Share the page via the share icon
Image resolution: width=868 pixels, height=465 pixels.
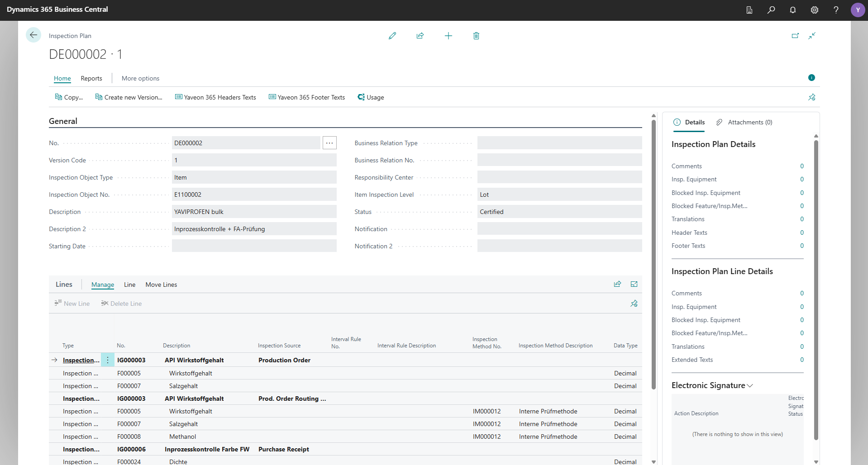(x=420, y=35)
